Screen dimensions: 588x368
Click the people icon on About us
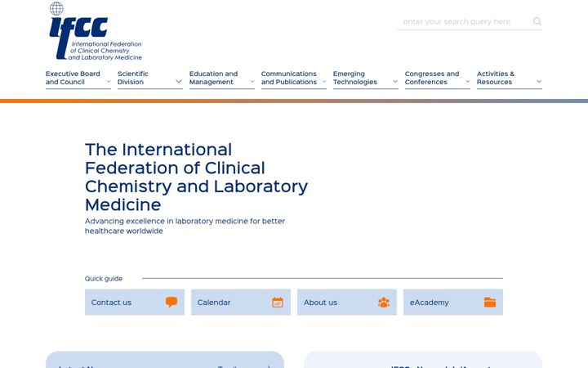[x=384, y=302]
